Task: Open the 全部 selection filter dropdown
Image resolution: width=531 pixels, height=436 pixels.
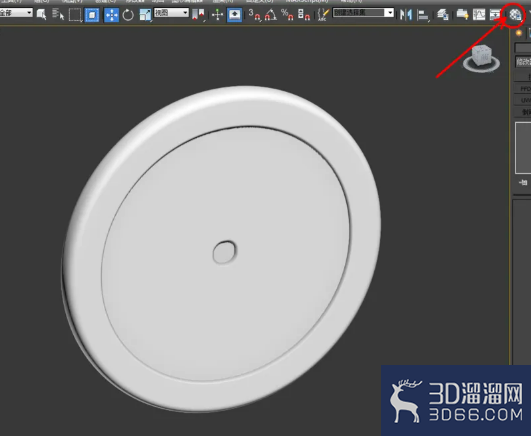Action: 16,13
